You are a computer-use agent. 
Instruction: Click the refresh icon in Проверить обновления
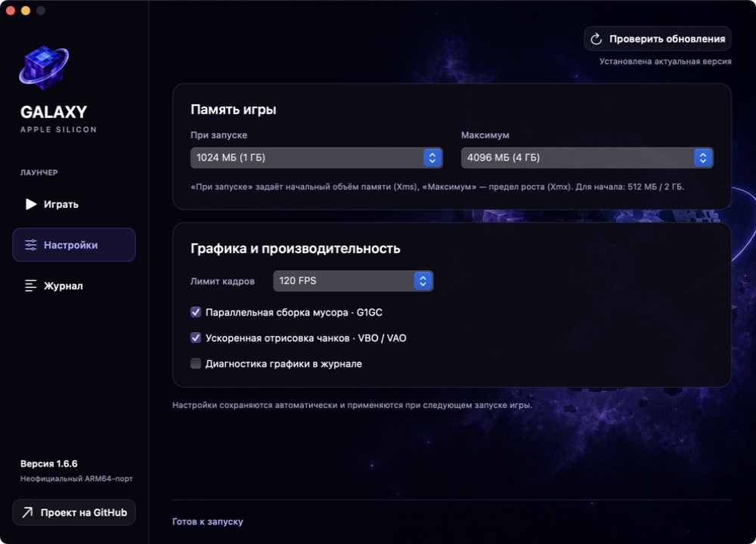click(x=596, y=39)
